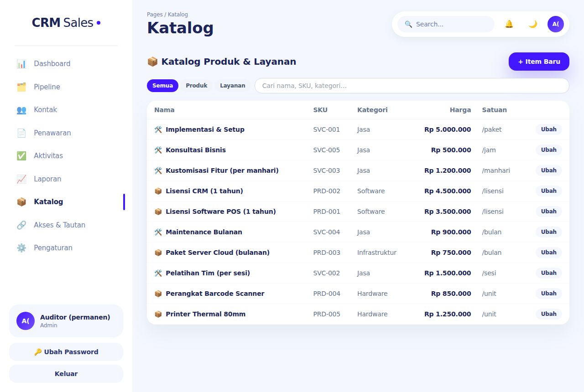Add a catalog item with Item Baru
This screenshot has width=584, height=392.
(539, 62)
